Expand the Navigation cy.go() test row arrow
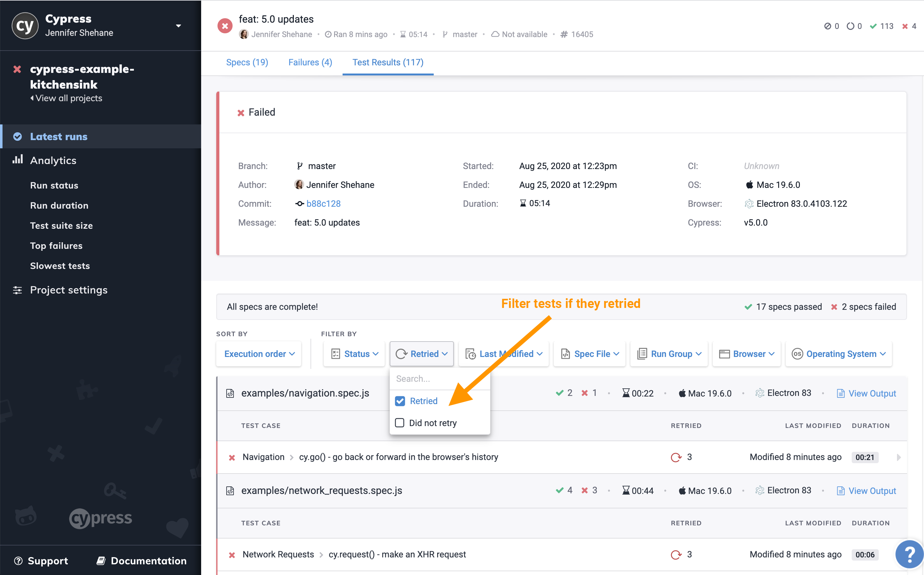 [899, 457]
